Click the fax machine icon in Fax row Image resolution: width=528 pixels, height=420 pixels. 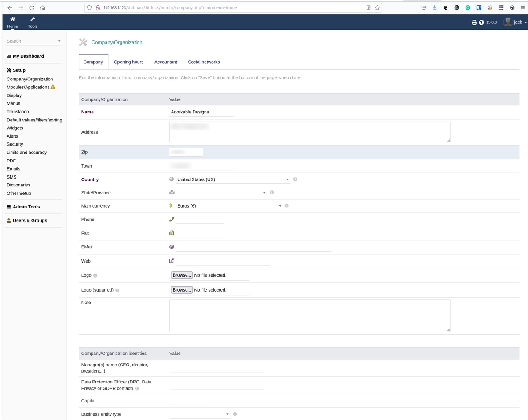tap(171, 233)
